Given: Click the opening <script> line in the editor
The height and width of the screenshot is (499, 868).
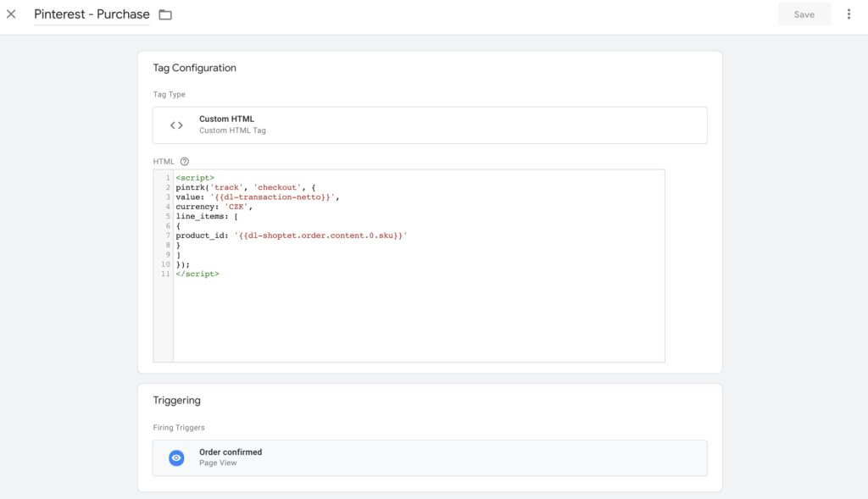Looking at the screenshot, I should 195,178.
